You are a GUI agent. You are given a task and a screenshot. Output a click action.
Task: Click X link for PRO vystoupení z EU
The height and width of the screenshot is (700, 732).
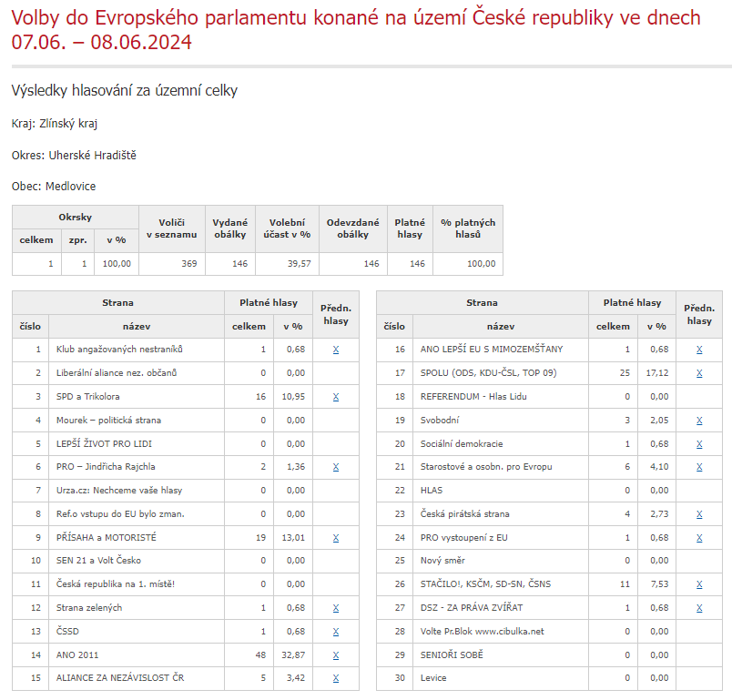click(x=699, y=537)
